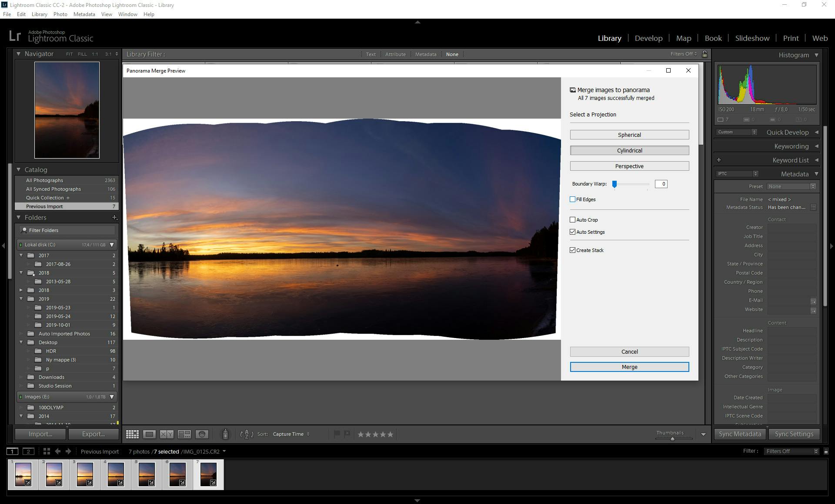Switch to Grid view icon
The height and width of the screenshot is (504, 835).
point(132,434)
